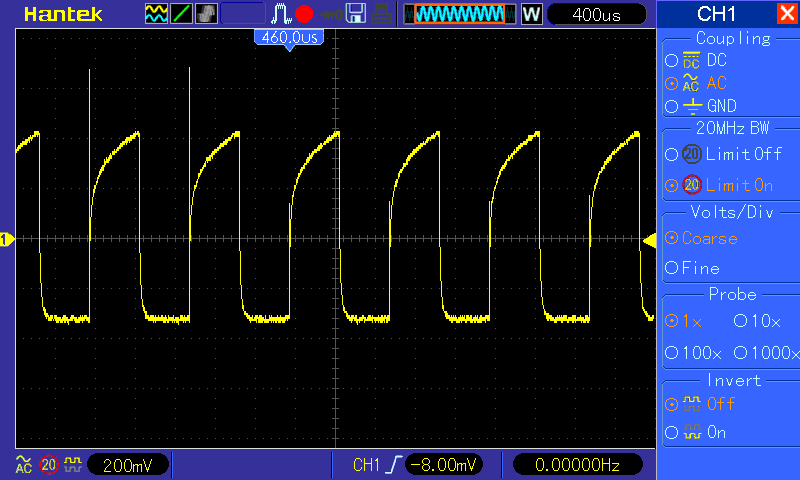The width and height of the screenshot is (800, 480).
Task: Click the gray persistence display icon
Action: (x=206, y=14)
